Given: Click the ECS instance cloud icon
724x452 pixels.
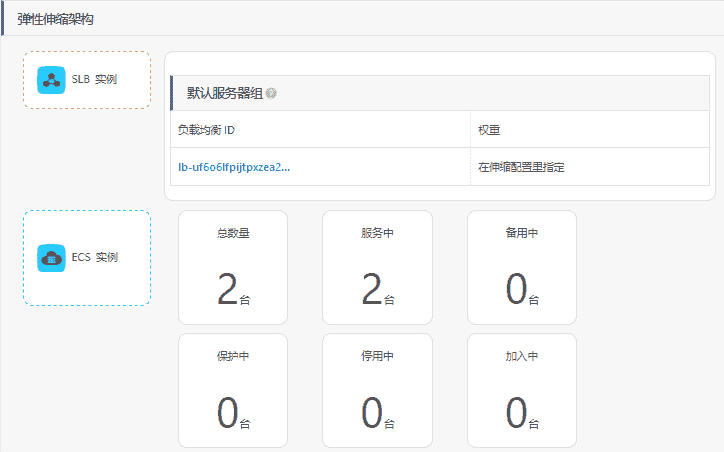Looking at the screenshot, I should 51,258.
